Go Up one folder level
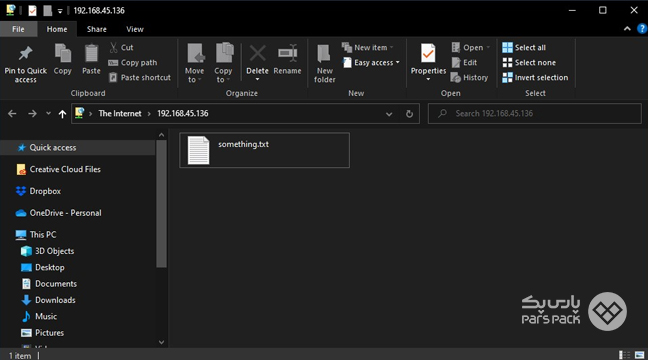 (62, 114)
